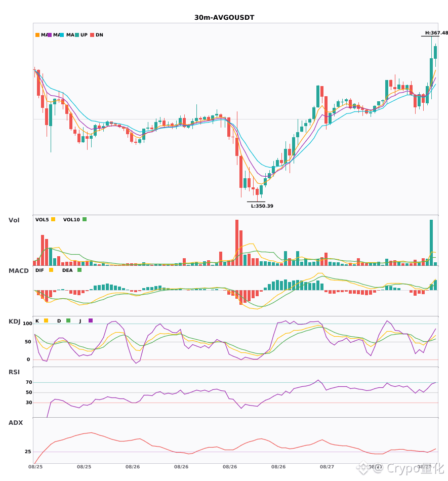Click the chart title 30m-AVGOUSDT
This screenshot has width=448, height=481.
pos(224,18)
